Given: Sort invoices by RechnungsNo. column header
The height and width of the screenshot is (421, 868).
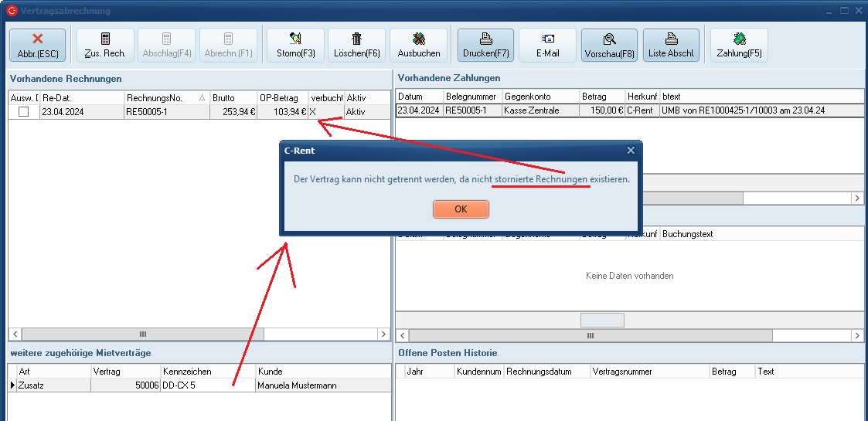Looking at the screenshot, I should tap(160, 98).
